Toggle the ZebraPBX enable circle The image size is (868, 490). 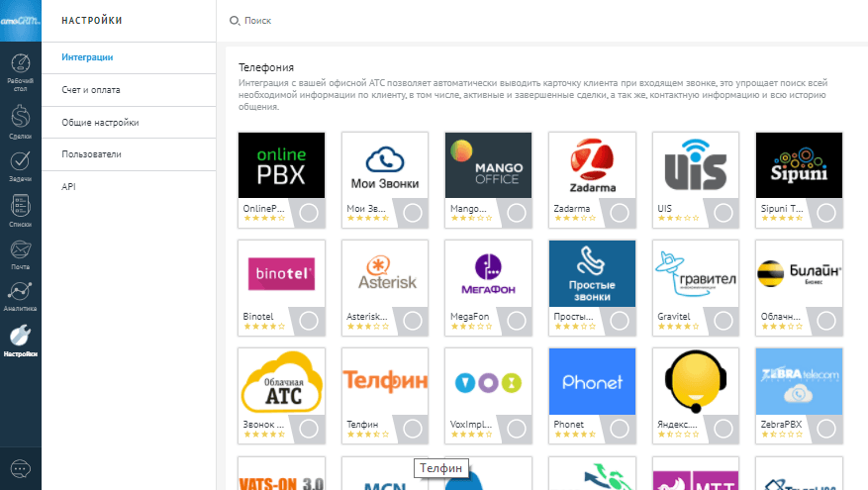pyautogui.click(x=826, y=429)
